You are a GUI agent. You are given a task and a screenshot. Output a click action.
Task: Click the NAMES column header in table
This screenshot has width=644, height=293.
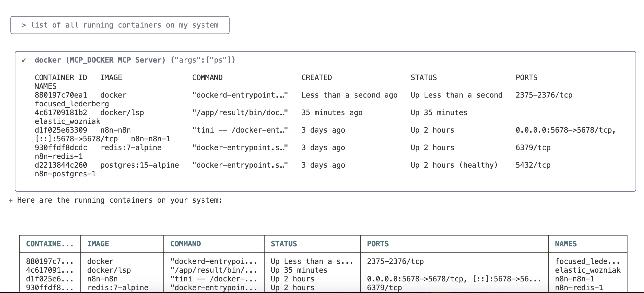(x=566, y=244)
